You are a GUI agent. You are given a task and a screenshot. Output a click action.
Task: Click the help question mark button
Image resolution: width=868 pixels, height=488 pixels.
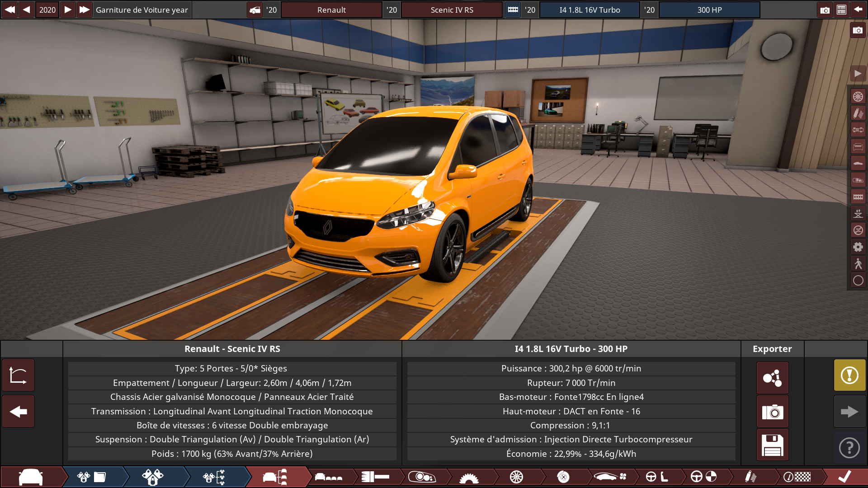849,448
